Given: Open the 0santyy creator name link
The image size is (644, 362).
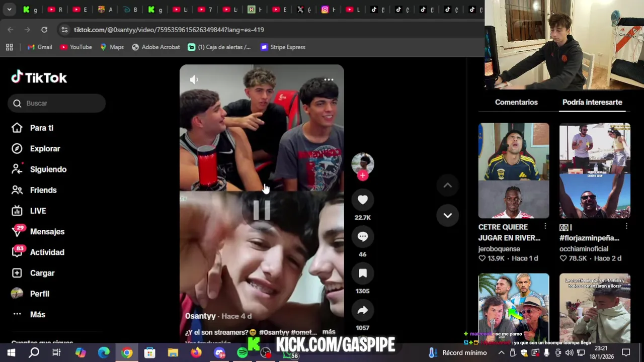Looking at the screenshot, I should (200, 316).
